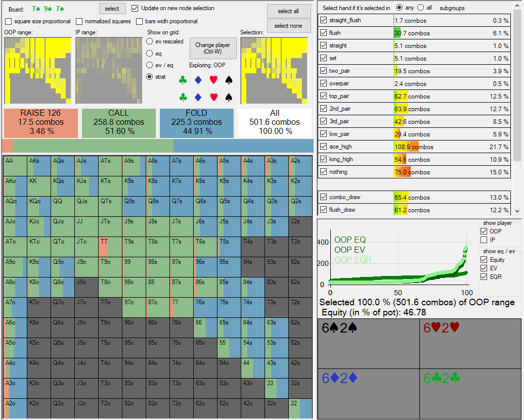Switch subgroup selection to the all radio button
The image size is (524, 420).
421,8
